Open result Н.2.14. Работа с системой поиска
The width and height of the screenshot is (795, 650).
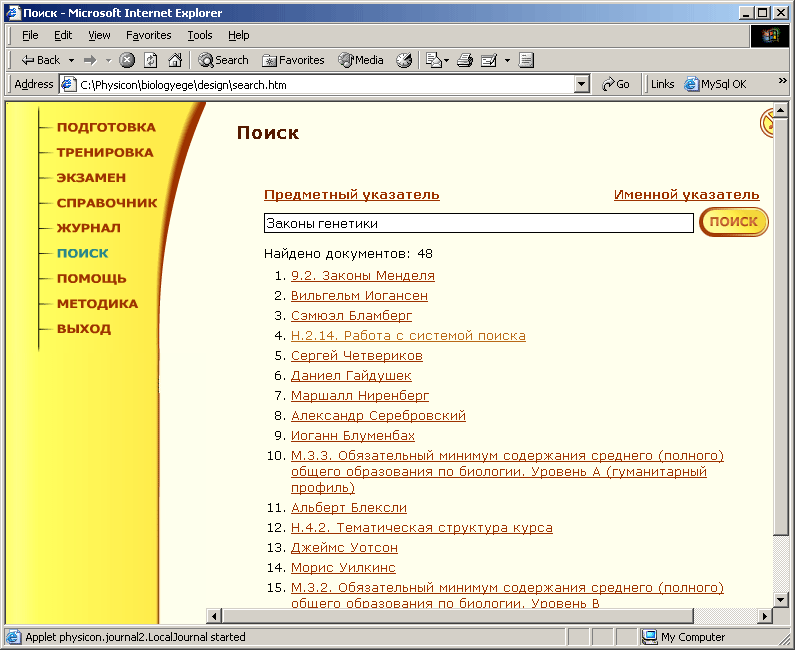[x=408, y=336]
